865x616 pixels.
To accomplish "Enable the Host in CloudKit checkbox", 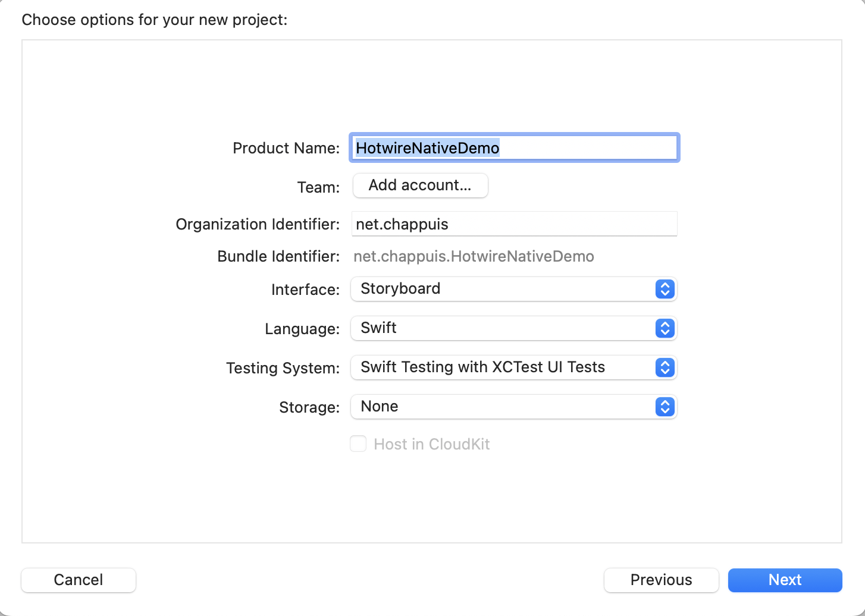I will (358, 444).
